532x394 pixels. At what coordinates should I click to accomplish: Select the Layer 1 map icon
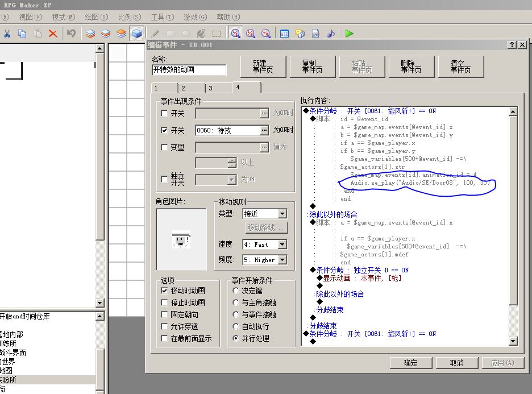tap(90, 33)
